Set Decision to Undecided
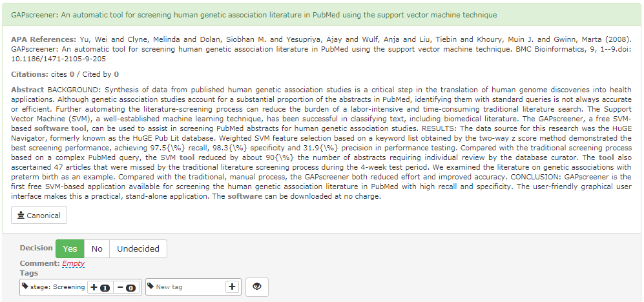 [138, 248]
